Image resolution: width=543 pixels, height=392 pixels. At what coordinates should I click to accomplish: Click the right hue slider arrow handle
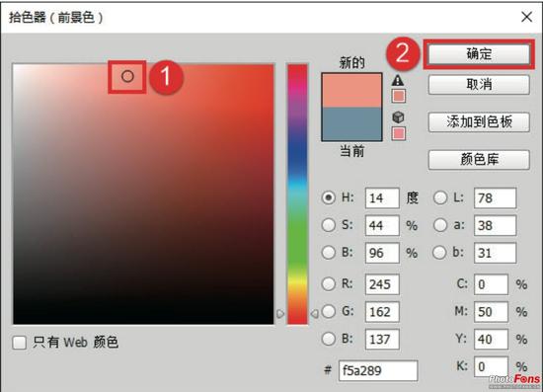point(314,314)
